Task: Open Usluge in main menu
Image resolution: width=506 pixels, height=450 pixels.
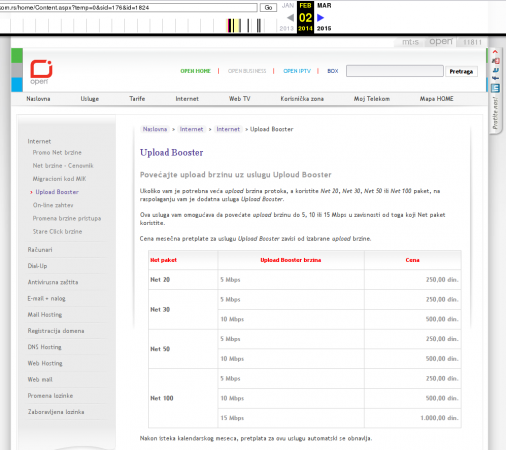Action: point(90,99)
